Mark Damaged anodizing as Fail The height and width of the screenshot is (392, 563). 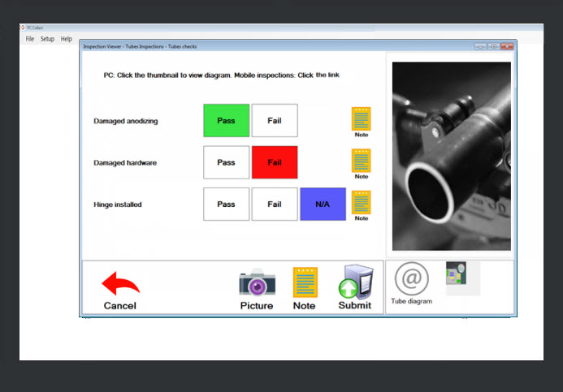(275, 121)
